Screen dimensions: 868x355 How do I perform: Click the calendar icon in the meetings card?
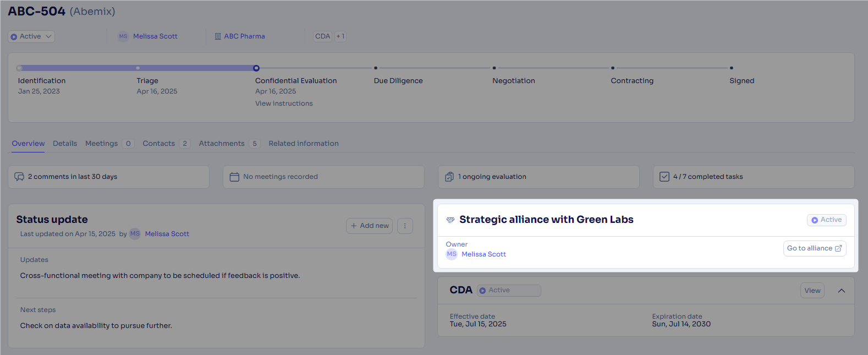[234, 177]
